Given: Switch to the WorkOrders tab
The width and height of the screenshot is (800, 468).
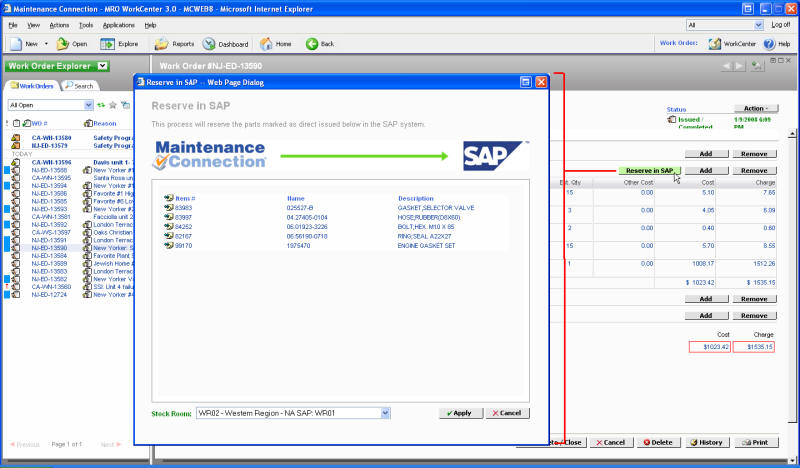Looking at the screenshot, I should 32,86.
